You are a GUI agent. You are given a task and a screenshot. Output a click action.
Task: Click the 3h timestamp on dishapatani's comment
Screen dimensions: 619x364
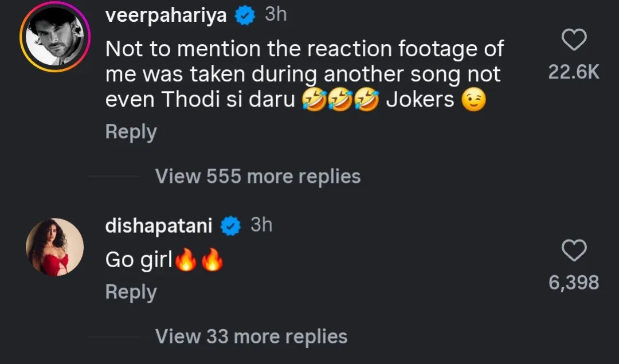click(x=261, y=225)
